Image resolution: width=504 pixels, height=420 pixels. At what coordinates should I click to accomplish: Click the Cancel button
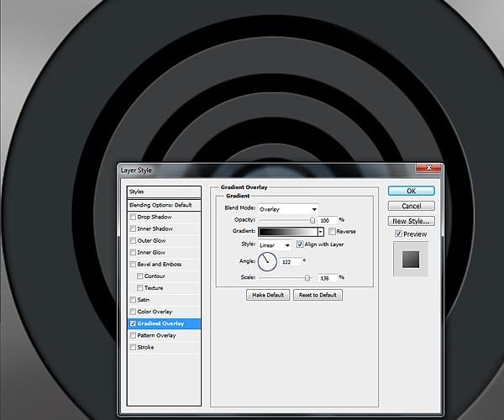pyautogui.click(x=411, y=206)
